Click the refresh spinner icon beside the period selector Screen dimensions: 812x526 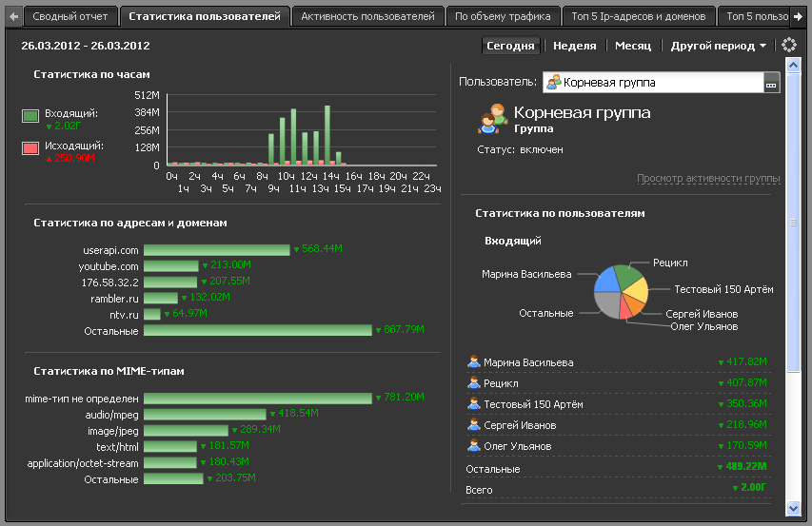pyautogui.click(x=788, y=45)
